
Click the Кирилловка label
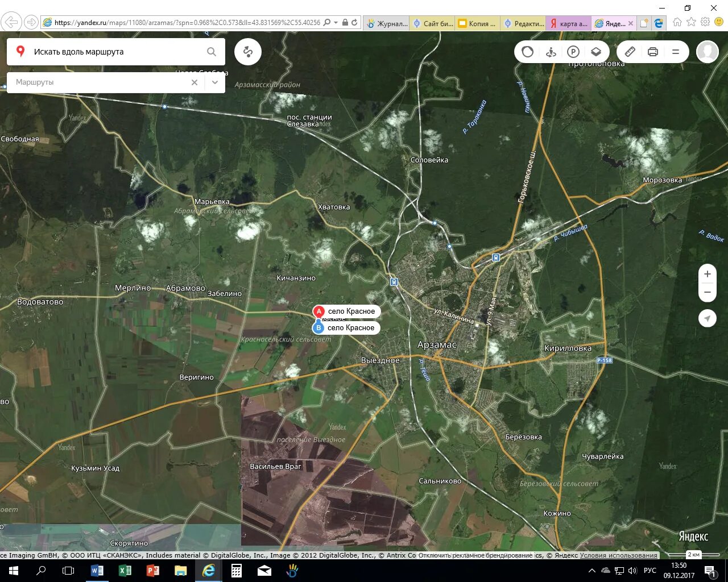(x=568, y=348)
